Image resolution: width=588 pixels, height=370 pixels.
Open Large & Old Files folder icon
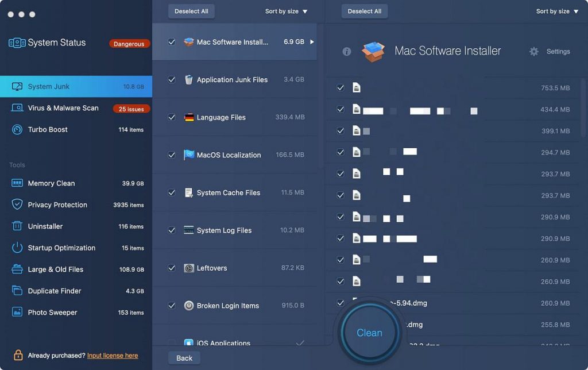[x=17, y=269]
